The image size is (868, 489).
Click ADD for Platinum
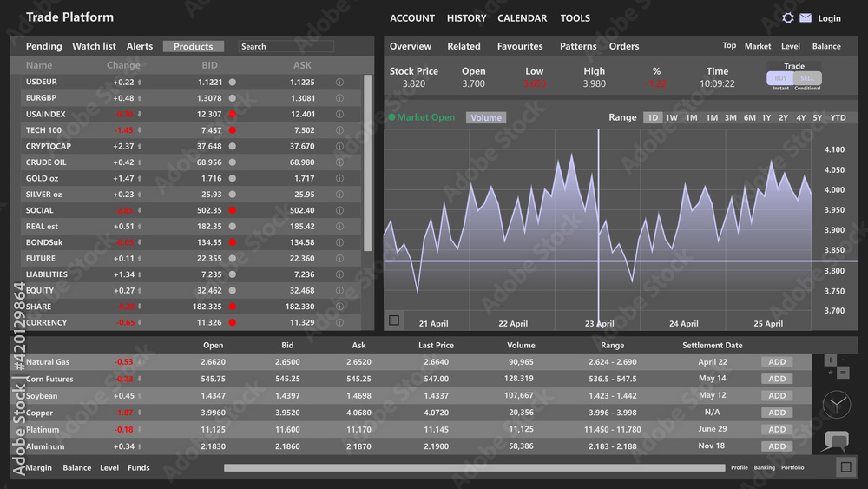[x=777, y=429]
